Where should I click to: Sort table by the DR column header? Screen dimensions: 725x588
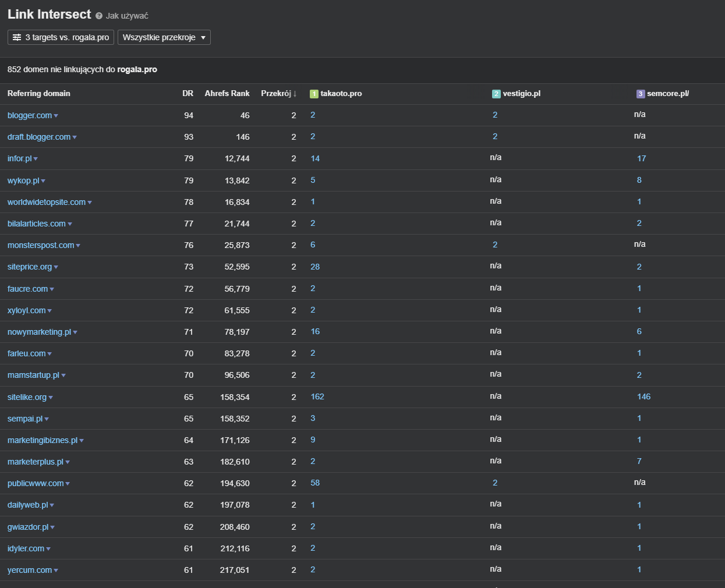coord(188,93)
